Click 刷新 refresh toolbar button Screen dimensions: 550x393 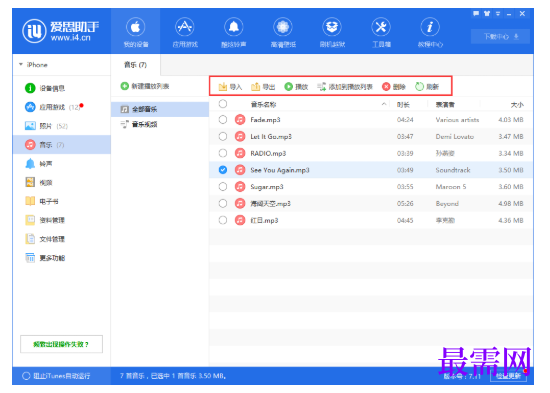427,86
